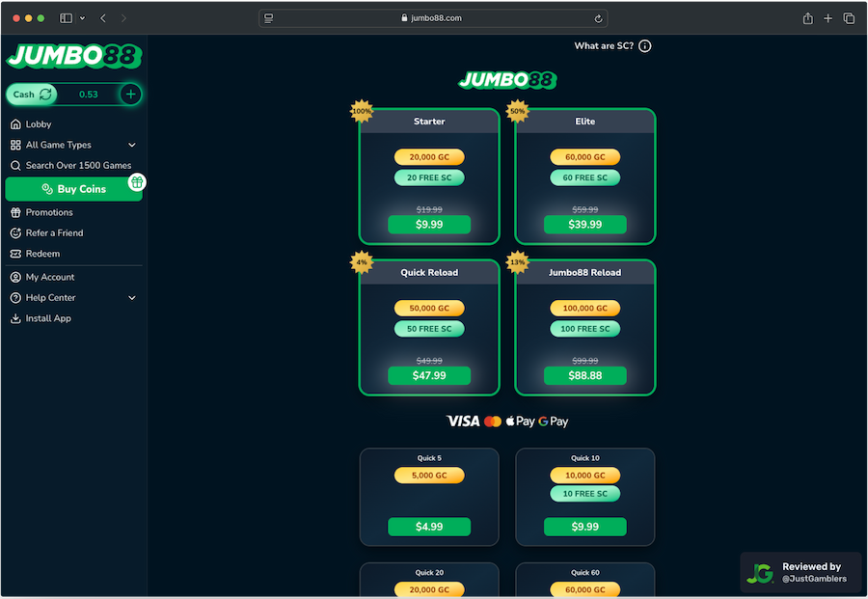Click the 10 FREE SC pill
Viewport: 868px width, 599px height.
coord(585,494)
